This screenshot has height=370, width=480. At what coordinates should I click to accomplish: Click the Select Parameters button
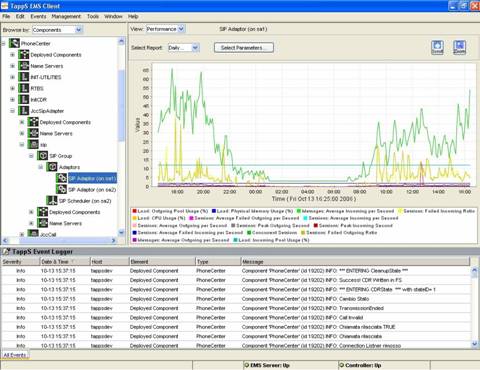coord(244,48)
